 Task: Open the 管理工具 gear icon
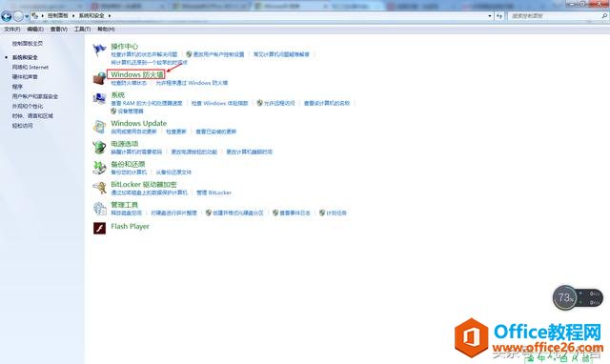[99, 209]
